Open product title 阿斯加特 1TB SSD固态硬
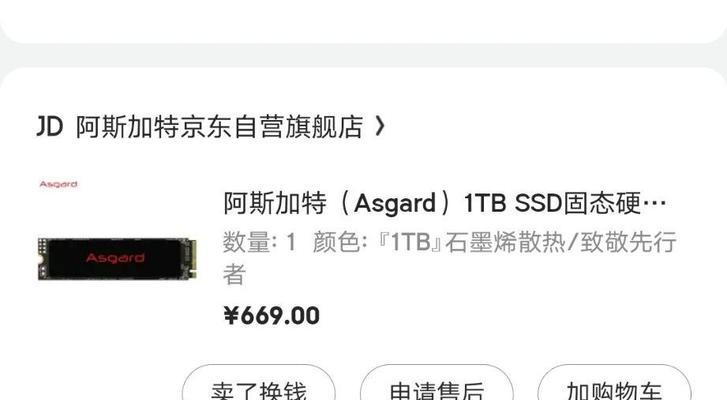Viewport: 727px width, 400px height. pyautogui.click(x=445, y=203)
